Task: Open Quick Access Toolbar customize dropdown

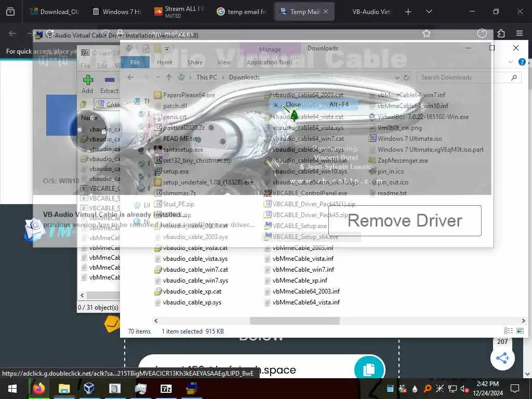Action: click(167, 49)
